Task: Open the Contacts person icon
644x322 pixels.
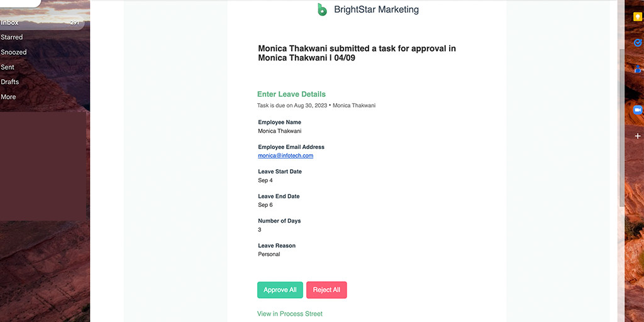Action: 638,69
